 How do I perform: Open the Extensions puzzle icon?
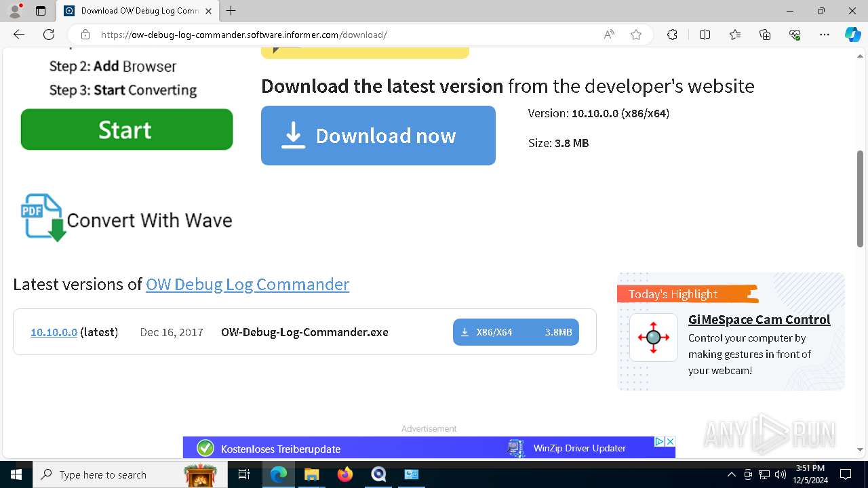(672, 35)
